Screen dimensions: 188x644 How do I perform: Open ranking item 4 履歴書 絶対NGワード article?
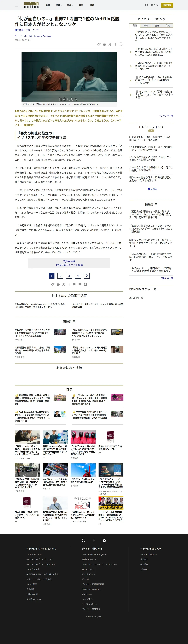point(154,81)
